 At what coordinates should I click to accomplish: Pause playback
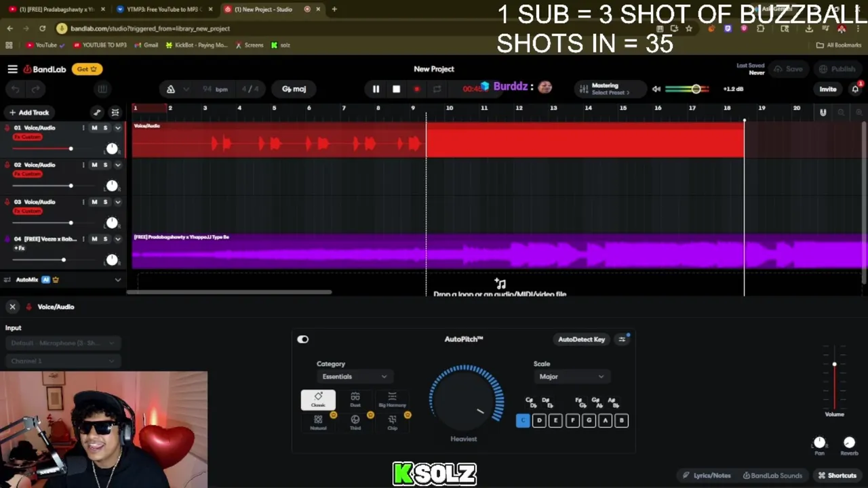[376, 89]
